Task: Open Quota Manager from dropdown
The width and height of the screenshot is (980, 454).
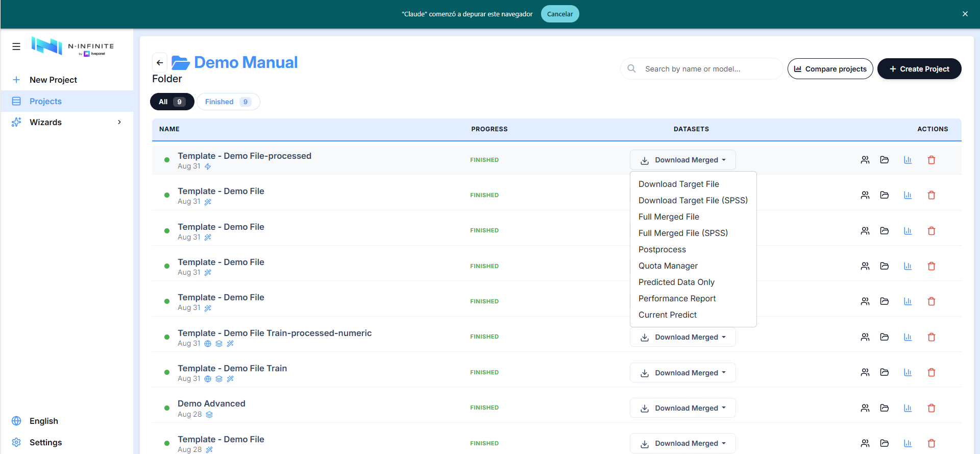Action: [668, 266]
